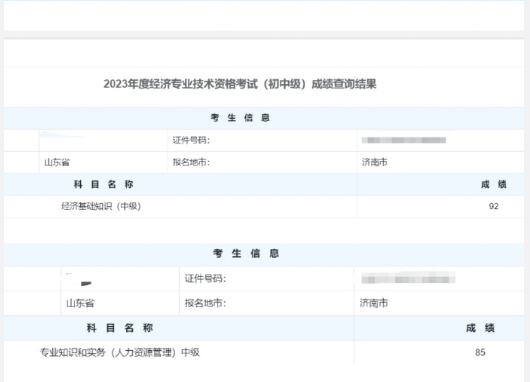530x382 pixels.
Task: Select the blurred ID number in the second table
Action: [x=408, y=279]
